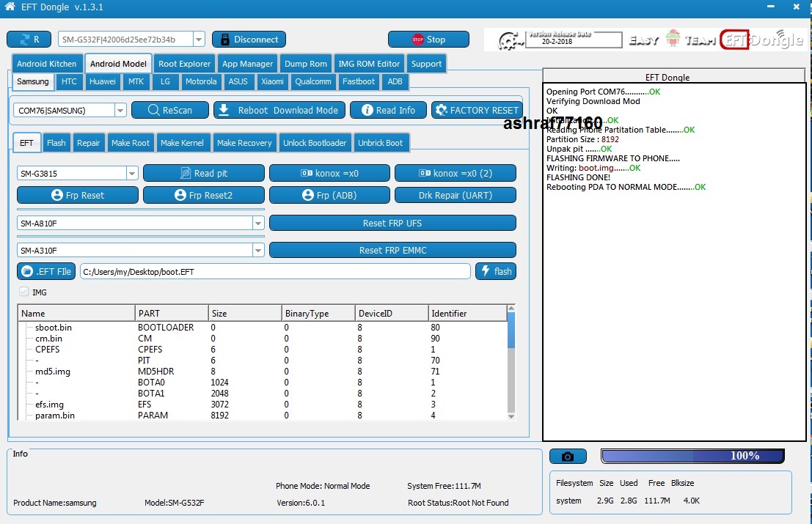Click the Disconnect button
Screen dimensions: 812x524
[249, 40]
